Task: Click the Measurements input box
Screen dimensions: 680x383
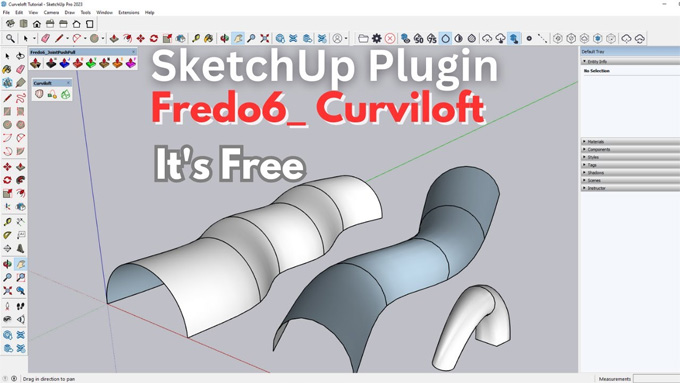Action: pos(657,379)
